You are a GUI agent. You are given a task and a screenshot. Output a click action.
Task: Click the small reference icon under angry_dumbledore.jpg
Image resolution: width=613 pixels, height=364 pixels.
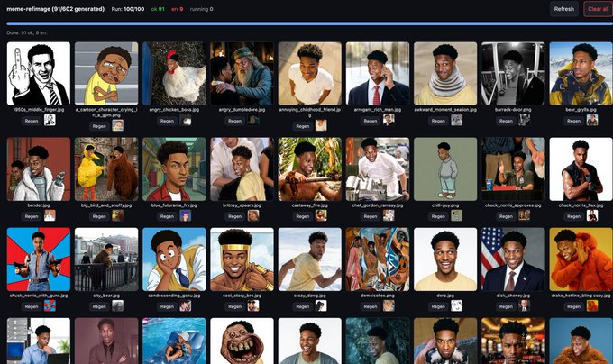[253, 121]
